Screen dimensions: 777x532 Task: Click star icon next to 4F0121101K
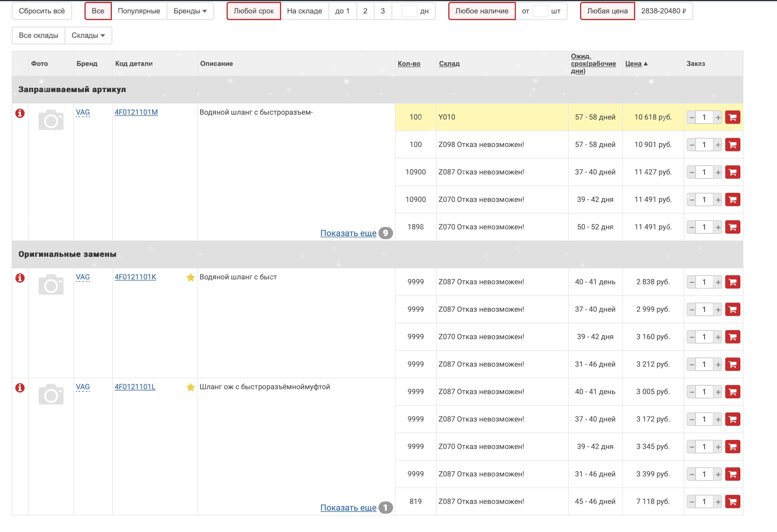tap(191, 278)
